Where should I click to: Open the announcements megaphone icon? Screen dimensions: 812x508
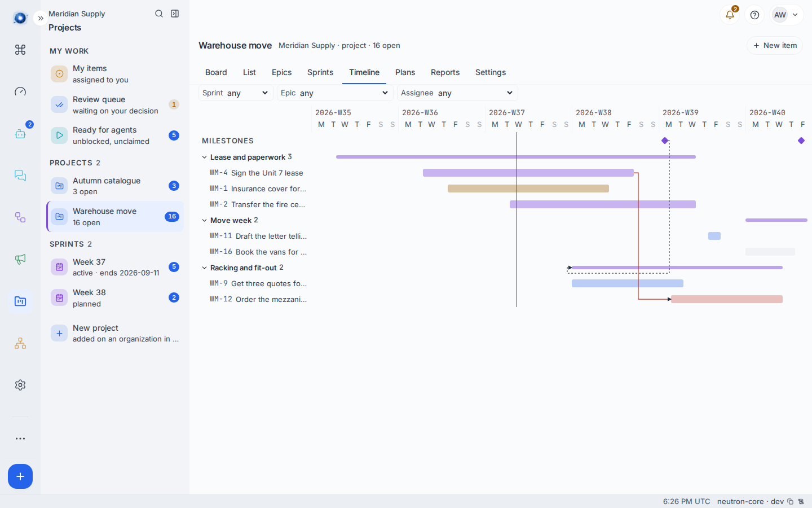click(20, 259)
